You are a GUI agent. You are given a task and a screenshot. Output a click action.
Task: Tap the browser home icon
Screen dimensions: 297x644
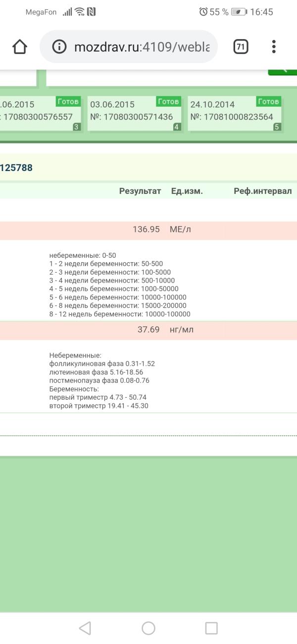click(x=20, y=47)
